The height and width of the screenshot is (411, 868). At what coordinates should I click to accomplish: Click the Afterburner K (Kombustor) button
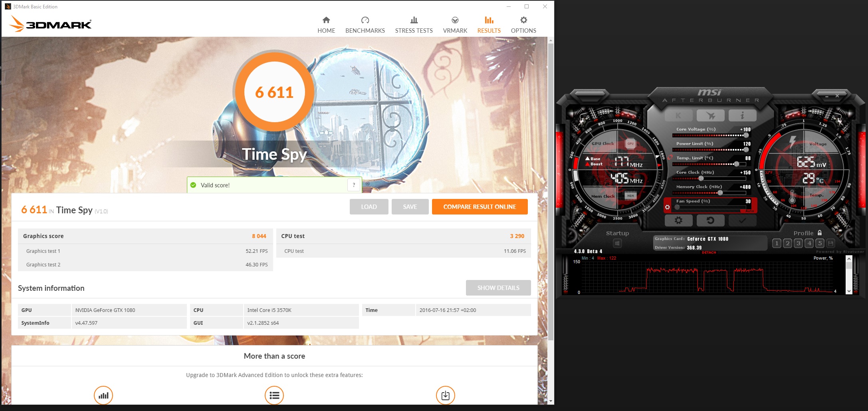678,115
